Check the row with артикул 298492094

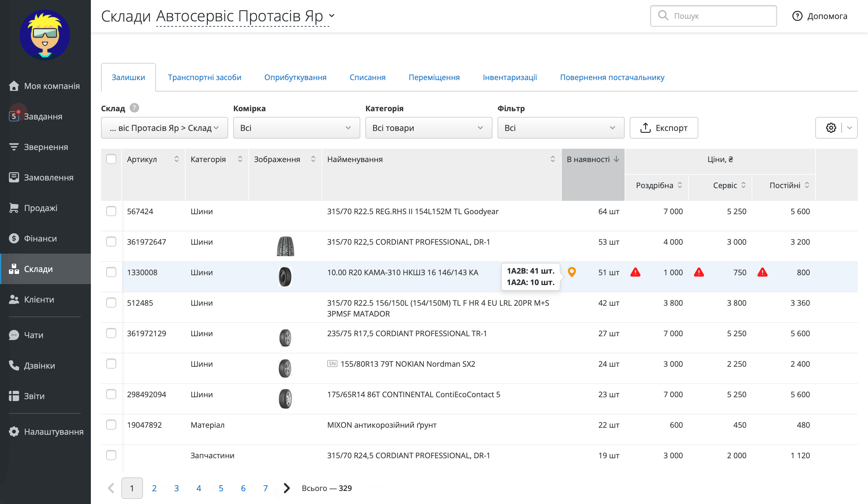click(111, 394)
